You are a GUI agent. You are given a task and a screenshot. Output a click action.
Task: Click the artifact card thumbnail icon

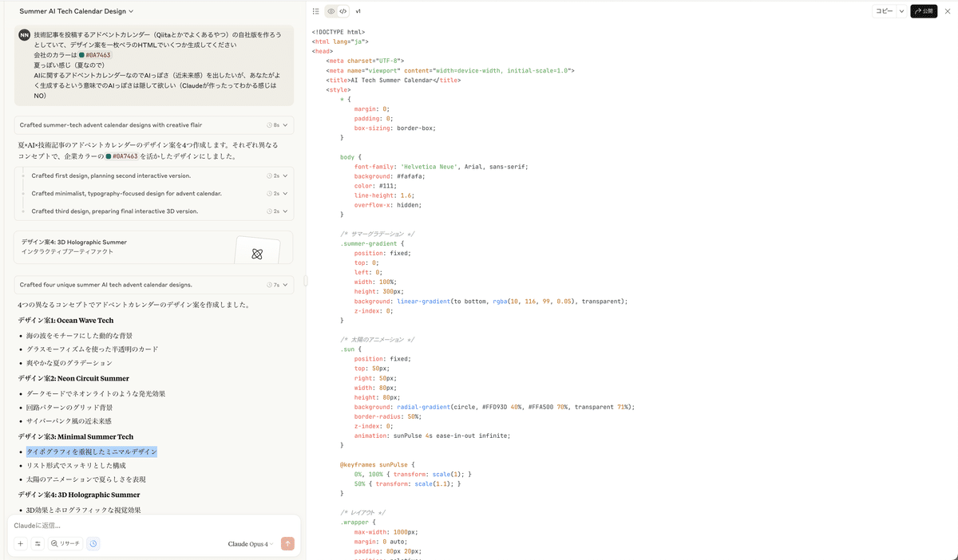click(257, 252)
